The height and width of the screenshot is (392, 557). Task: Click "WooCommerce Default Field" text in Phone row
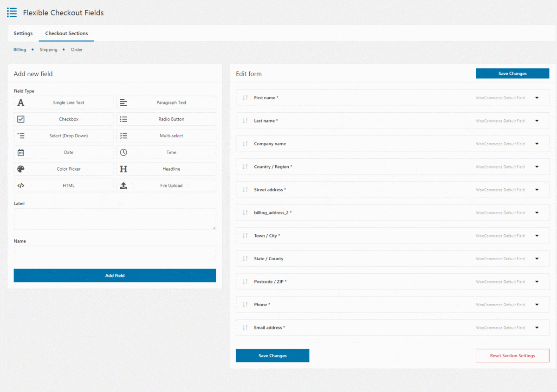pos(500,305)
